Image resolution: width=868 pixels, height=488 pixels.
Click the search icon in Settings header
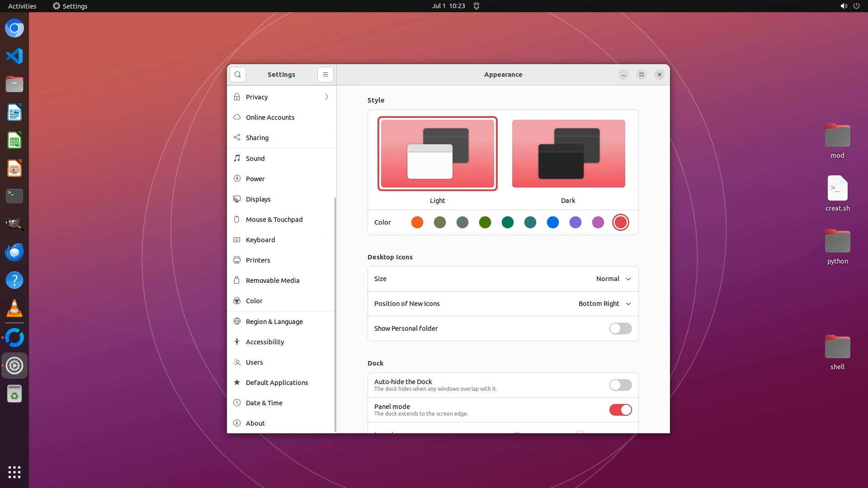[237, 75]
